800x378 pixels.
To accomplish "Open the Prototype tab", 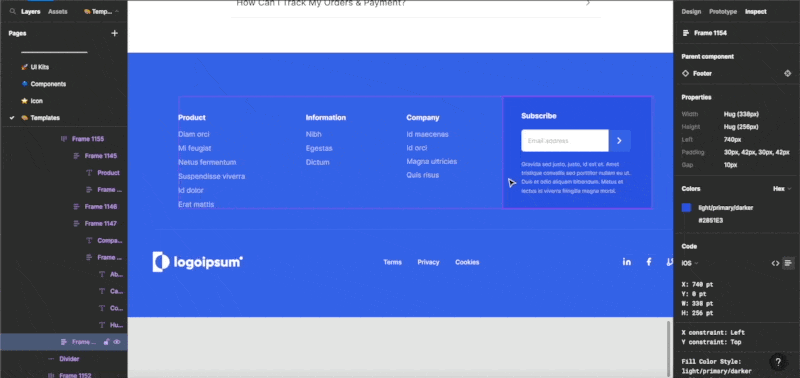I will (723, 11).
